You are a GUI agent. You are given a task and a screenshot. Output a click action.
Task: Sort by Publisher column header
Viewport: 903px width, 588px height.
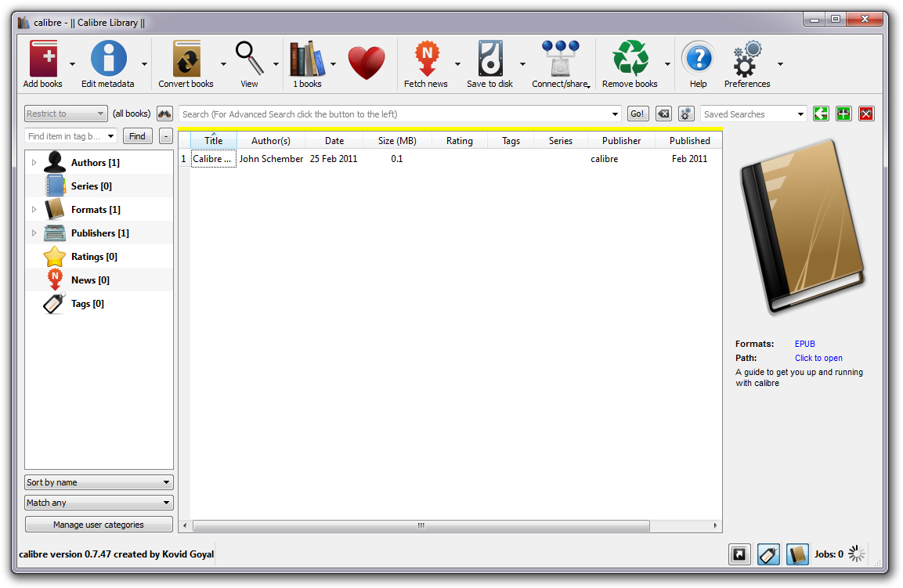point(621,140)
